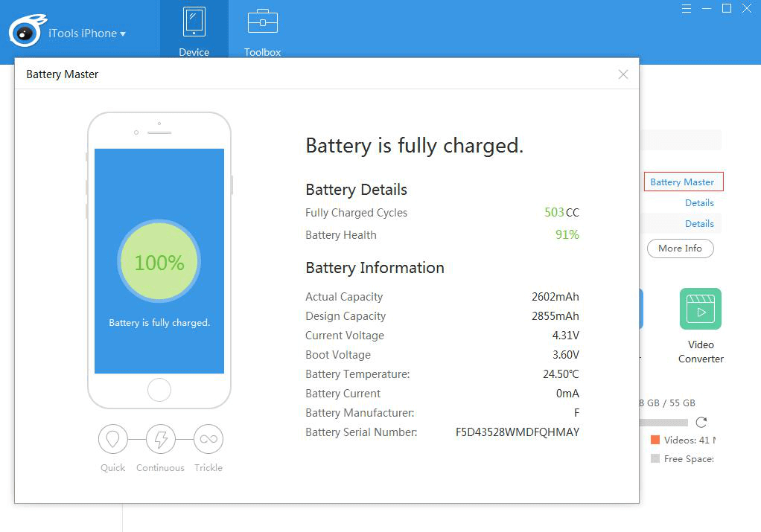Click the 100% battery level circle
This screenshot has width=761, height=532.
point(159,261)
